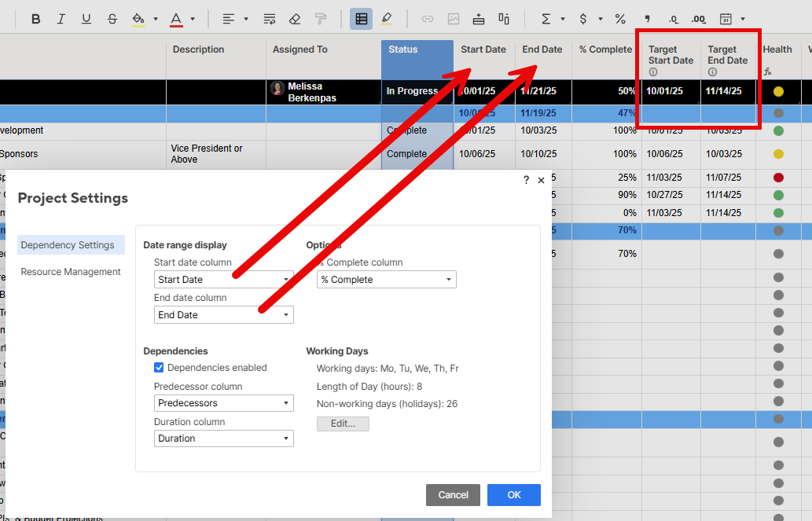Click the Melissa Berkenpas assigned cell
The image size is (812, 521).
(324, 92)
